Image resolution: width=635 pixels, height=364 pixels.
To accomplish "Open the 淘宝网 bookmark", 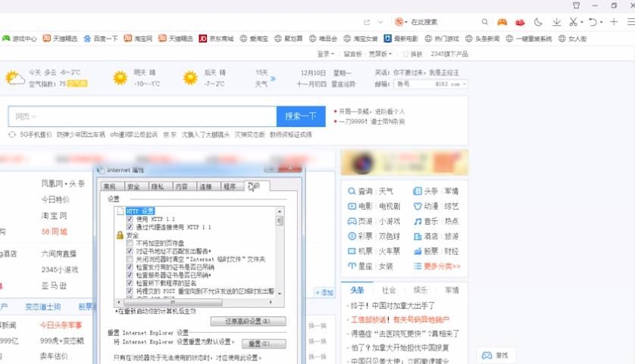I will coord(138,39).
